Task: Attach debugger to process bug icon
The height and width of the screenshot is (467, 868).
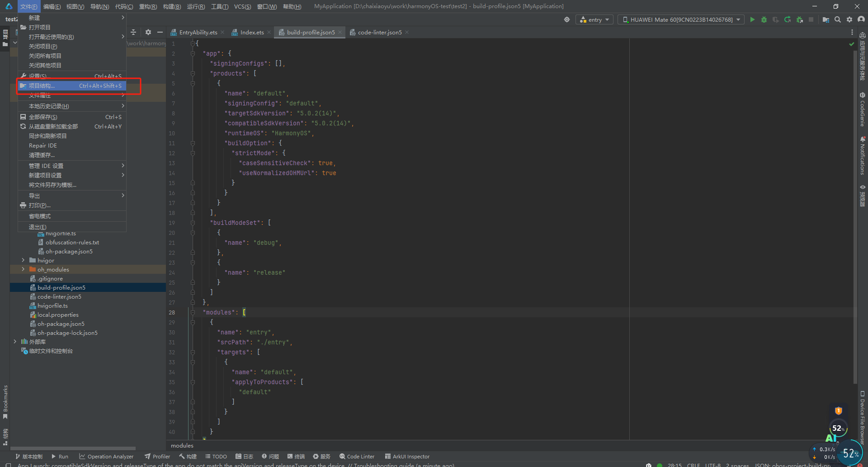Action: coord(799,19)
